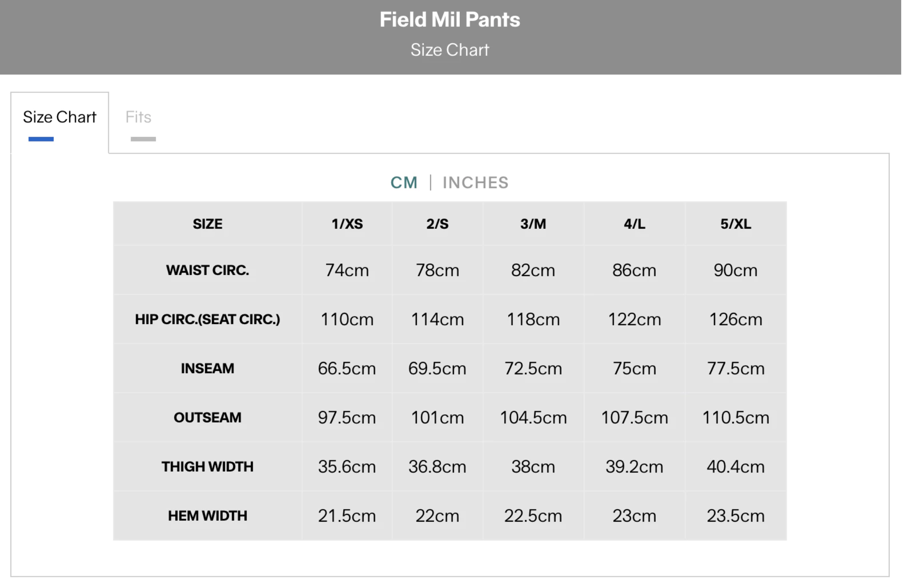The width and height of the screenshot is (902, 588).
Task: Click the HIP CIRC.(SEAT CIRC.) row label
Action: point(208,319)
